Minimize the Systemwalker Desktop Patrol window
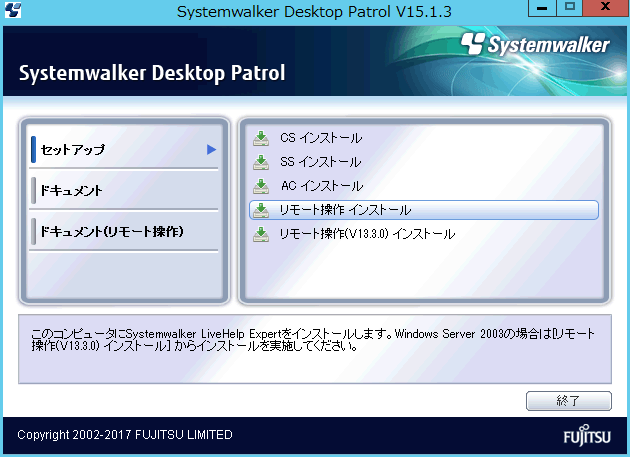This screenshot has height=457, width=630. point(542,8)
